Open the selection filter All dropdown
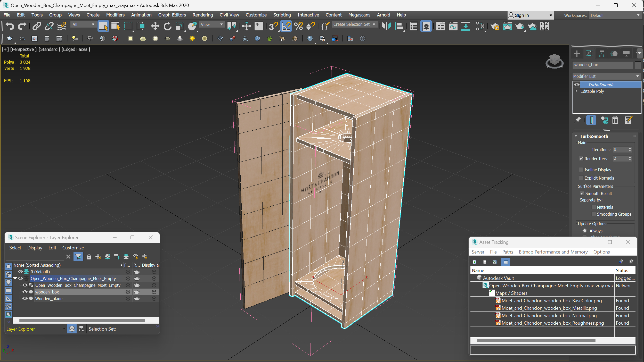This screenshot has height=362, width=644. (83, 24)
